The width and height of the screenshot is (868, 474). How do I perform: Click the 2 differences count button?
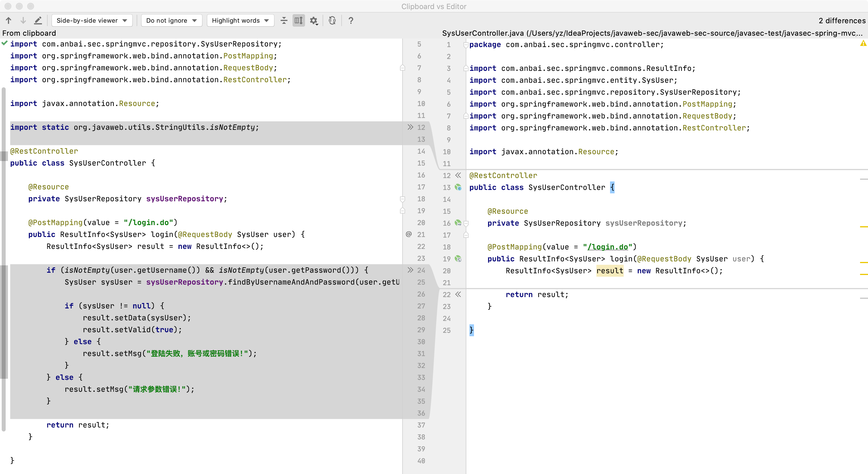[x=841, y=21]
